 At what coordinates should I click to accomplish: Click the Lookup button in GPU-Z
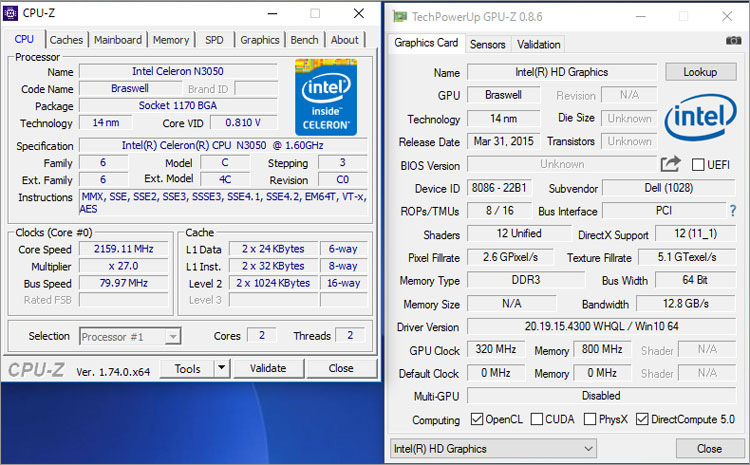[x=700, y=72]
